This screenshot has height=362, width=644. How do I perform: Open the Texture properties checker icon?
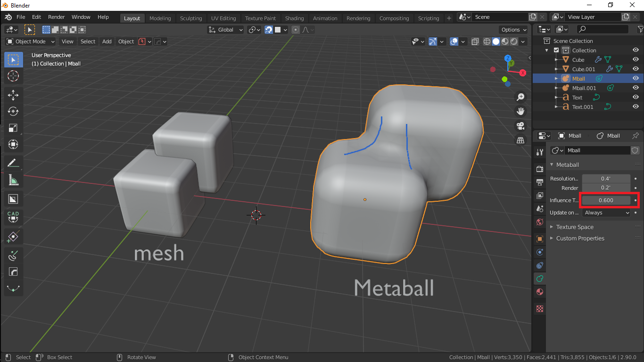coord(540,309)
